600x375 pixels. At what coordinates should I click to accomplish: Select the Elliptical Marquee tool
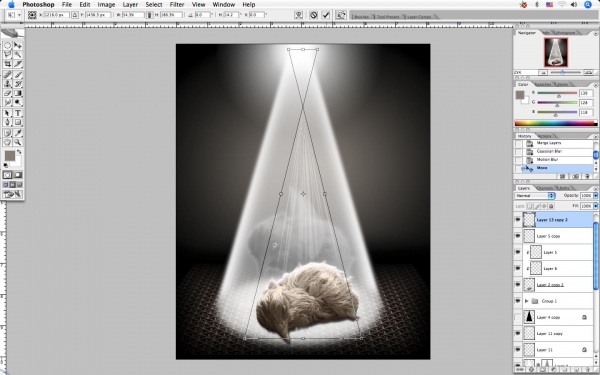(x=7, y=45)
